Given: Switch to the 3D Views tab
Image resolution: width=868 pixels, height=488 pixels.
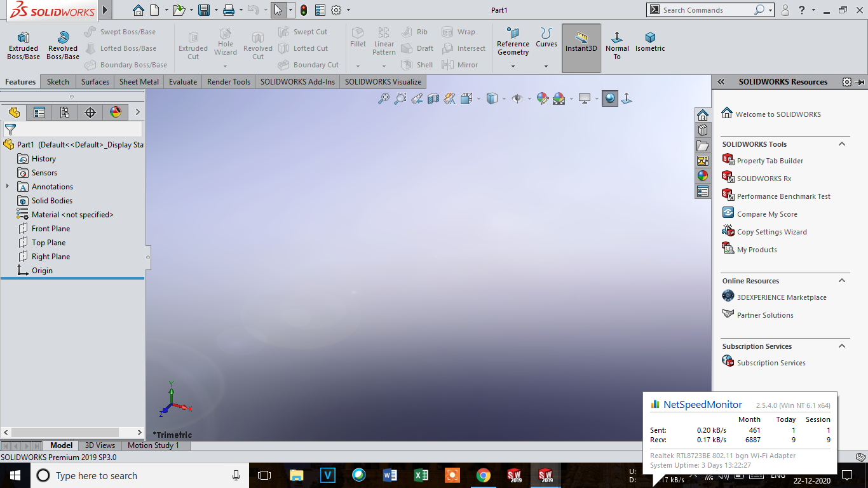Looking at the screenshot, I should tap(100, 445).
